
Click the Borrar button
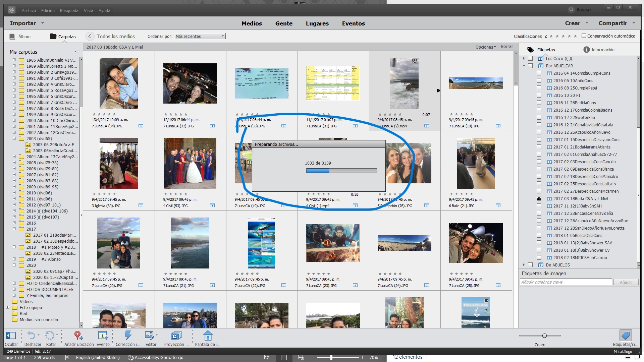[507, 47]
